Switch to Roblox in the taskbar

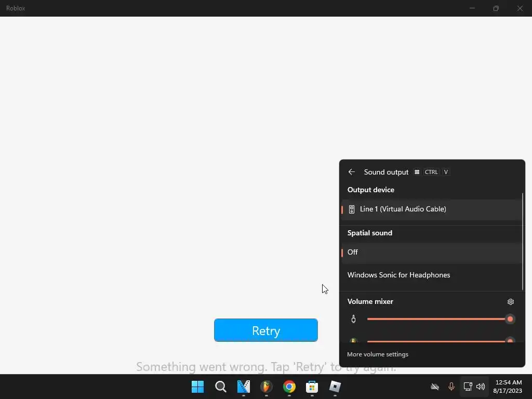click(x=335, y=387)
